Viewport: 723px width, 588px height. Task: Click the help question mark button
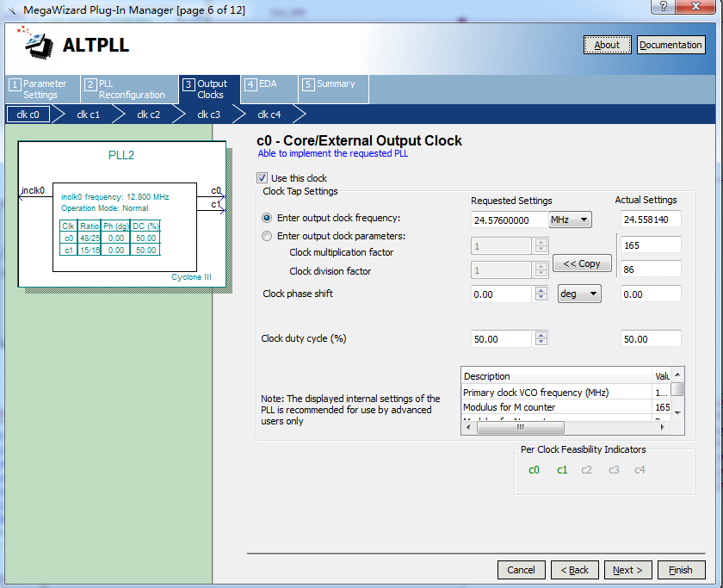point(663,6)
